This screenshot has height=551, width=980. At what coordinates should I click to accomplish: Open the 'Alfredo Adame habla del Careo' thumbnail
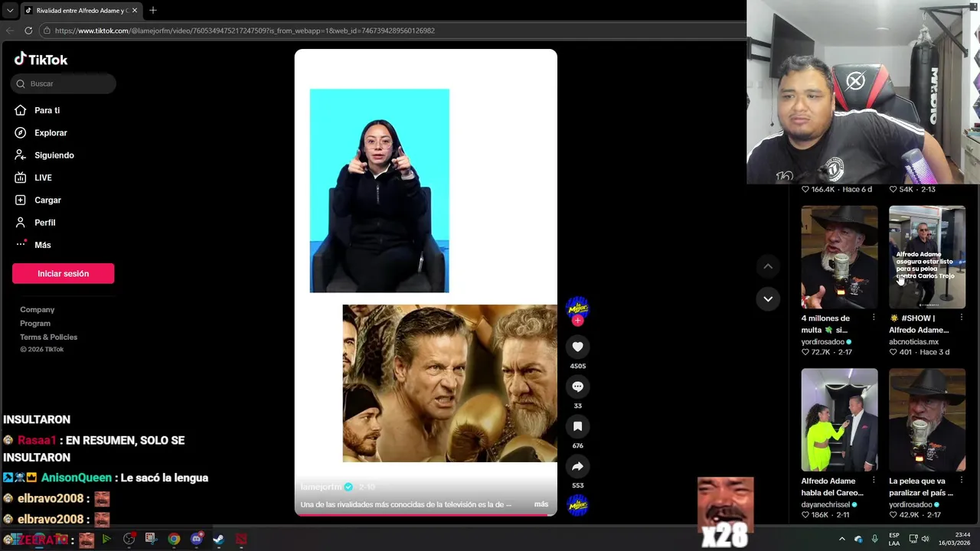(x=839, y=419)
